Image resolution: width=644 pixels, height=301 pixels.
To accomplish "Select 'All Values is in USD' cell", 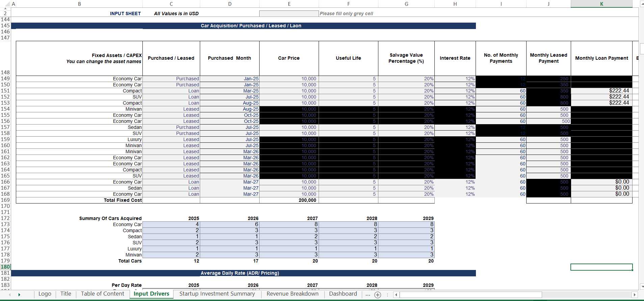I will click(176, 13).
